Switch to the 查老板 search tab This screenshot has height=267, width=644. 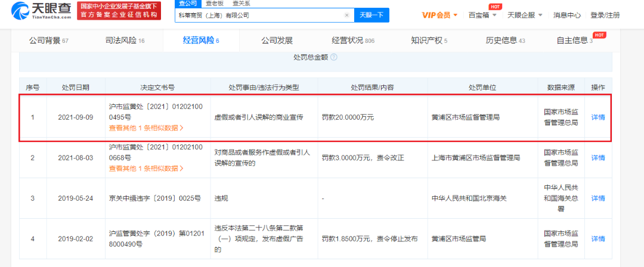point(214,4)
